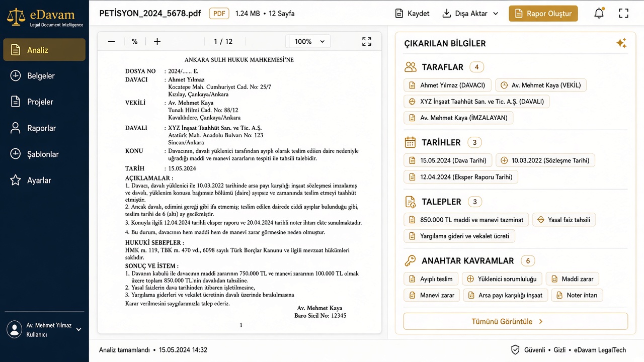Screen dimensions: 644x362
Task: Select the Maddi zarar keyword
Action: tap(573, 279)
